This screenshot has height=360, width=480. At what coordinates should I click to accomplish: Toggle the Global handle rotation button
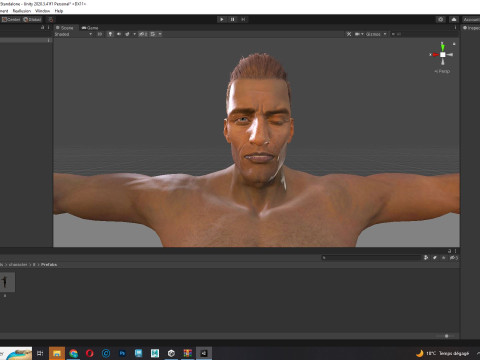tap(32, 19)
